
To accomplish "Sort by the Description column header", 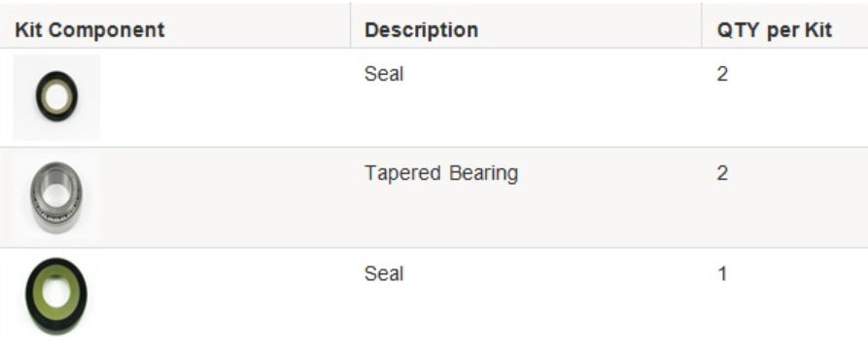I will pos(421,30).
